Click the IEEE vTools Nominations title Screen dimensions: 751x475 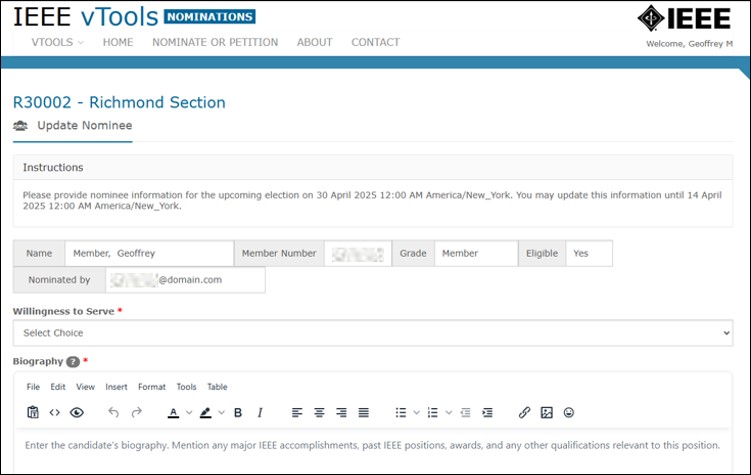[x=134, y=17]
